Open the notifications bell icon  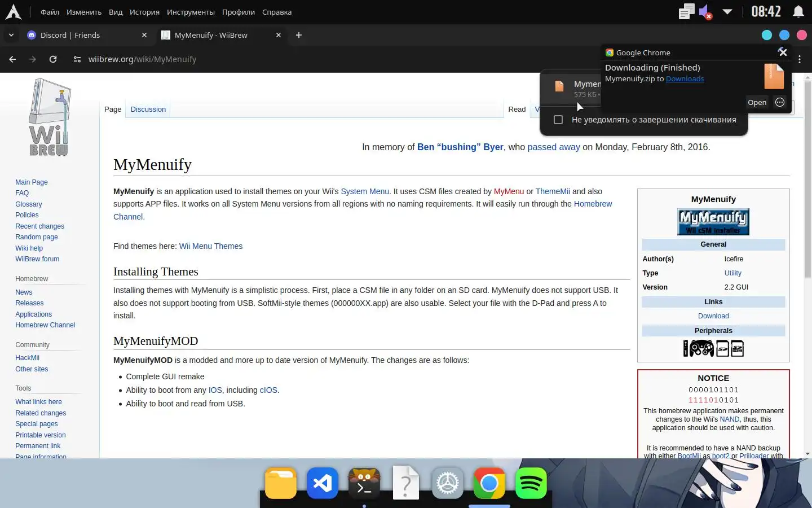click(x=798, y=12)
